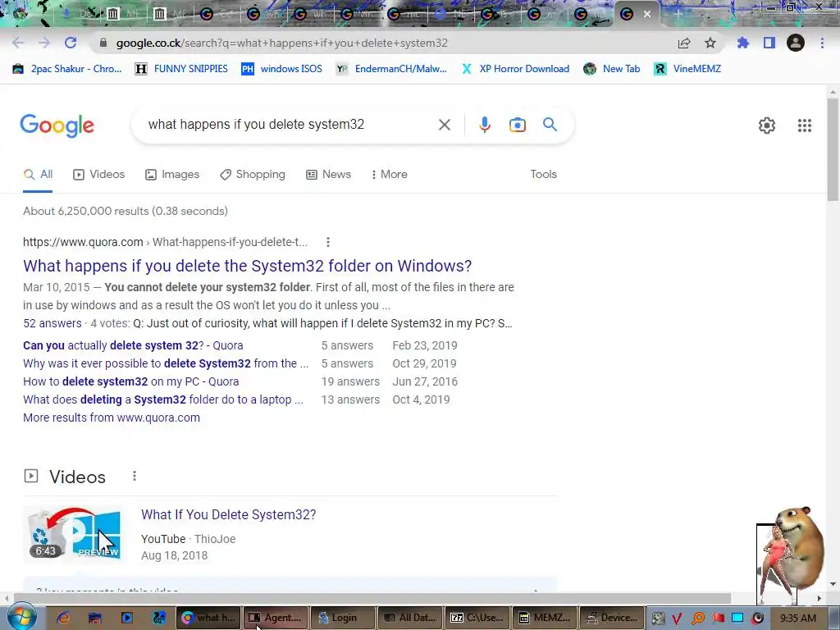Open Windows Start orb
Screen dimensions: 840x630
[22, 617]
